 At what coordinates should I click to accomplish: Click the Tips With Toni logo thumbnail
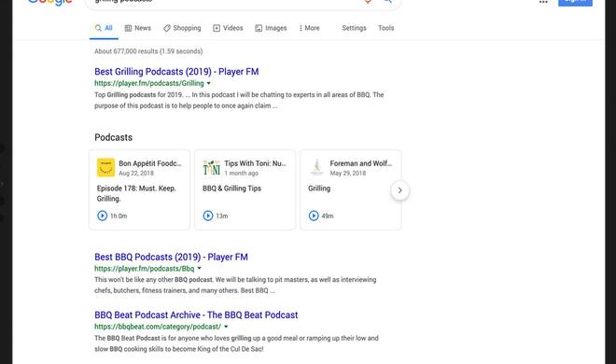pos(211,168)
